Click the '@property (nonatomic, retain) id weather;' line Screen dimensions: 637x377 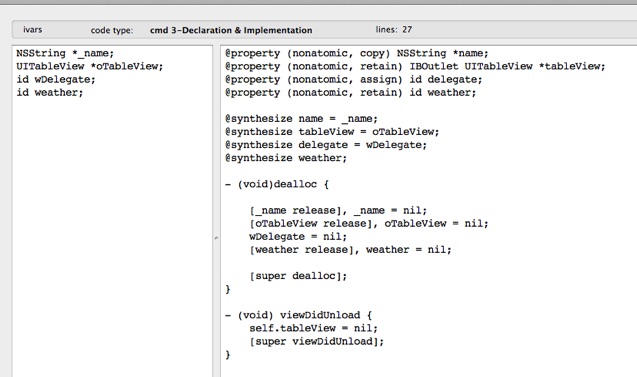(x=351, y=92)
